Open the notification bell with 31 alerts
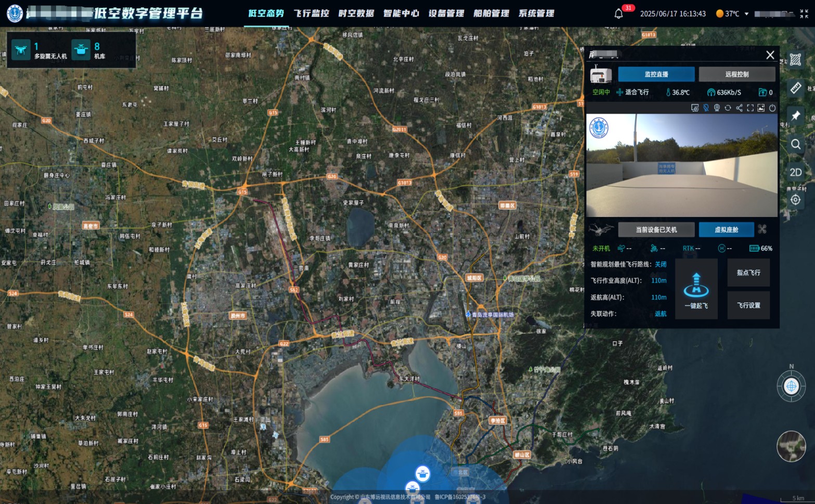This screenshot has width=815, height=504. click(618, 14)
